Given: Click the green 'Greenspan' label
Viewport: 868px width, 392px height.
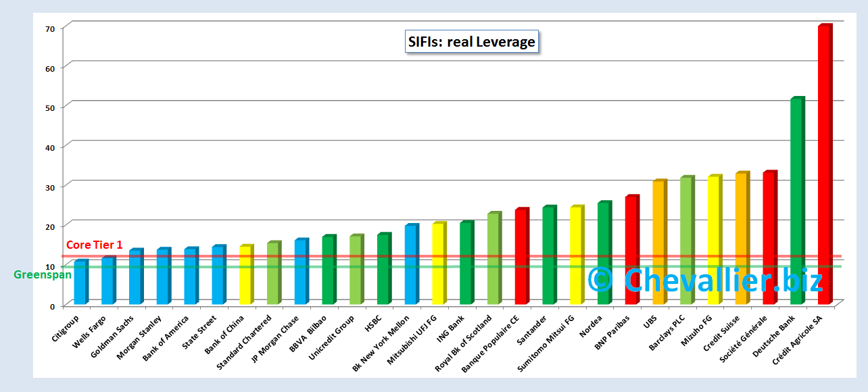Looking at the screenshot, I should point(43,274).
